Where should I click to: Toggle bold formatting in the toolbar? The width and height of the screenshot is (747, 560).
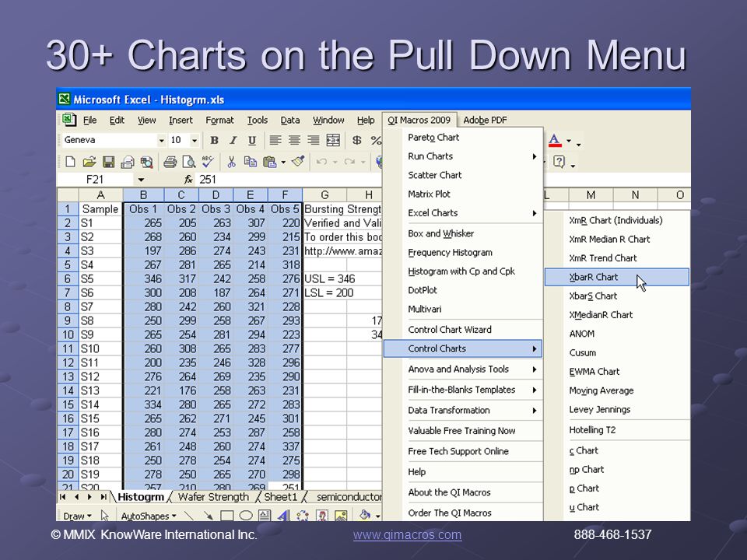point(215,141)
